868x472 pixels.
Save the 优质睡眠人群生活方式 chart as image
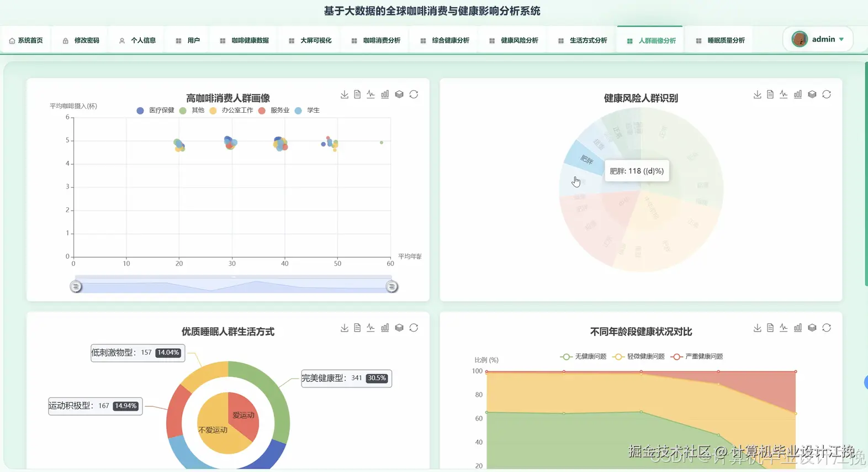pyautogui.click(x=344, y=328)
